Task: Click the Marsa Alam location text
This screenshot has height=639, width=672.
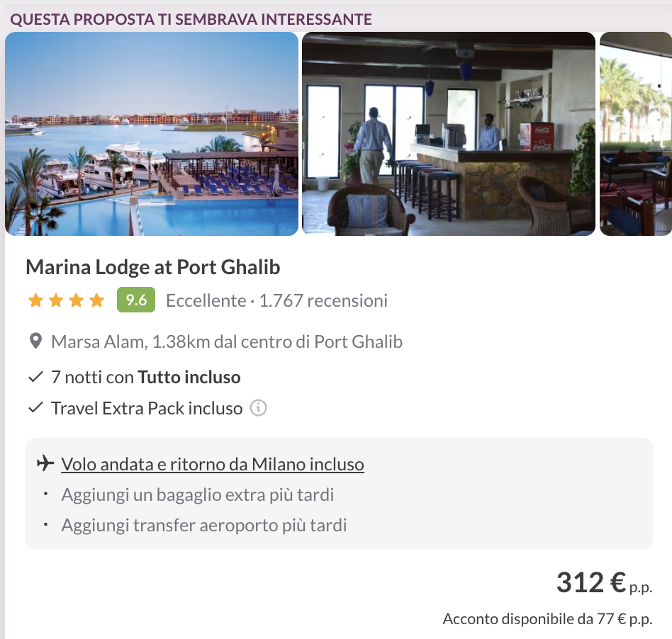Action: point(227,341)
